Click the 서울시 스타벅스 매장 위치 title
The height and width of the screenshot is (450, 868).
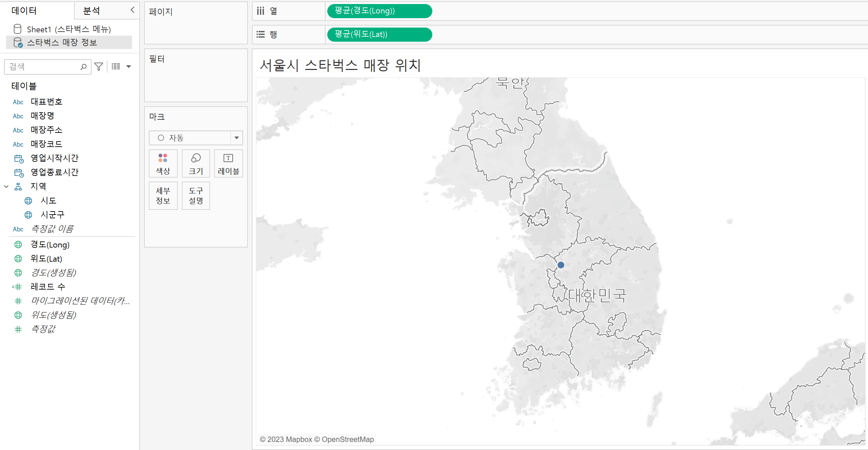340,65
